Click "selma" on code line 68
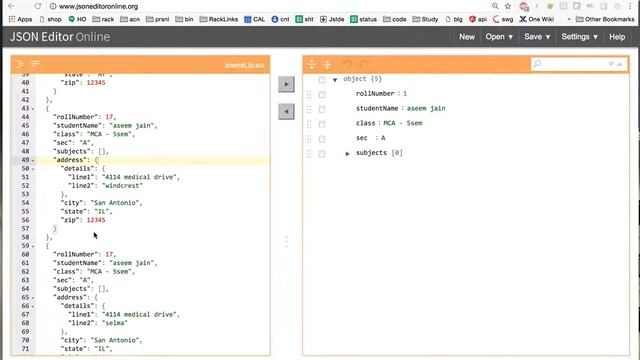640x360 pixels. 115,323
